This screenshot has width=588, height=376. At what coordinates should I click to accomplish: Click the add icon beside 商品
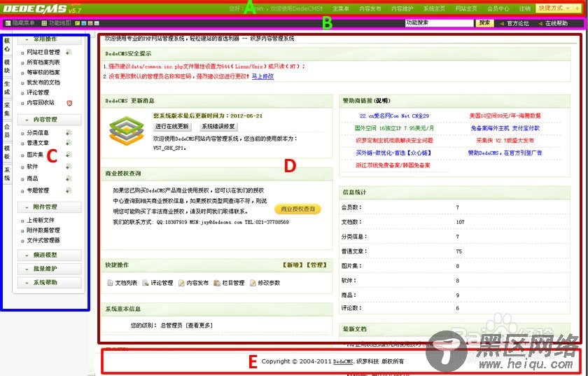point(69,179)
